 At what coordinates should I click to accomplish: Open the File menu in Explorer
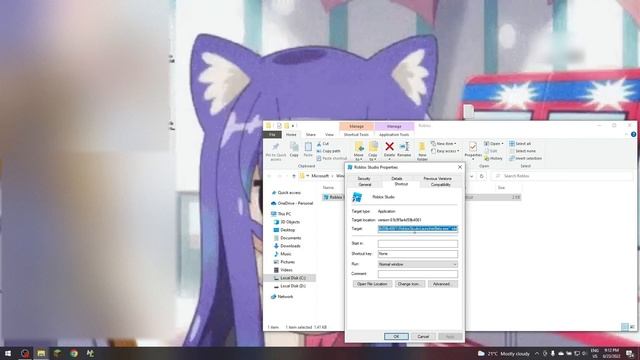click(272, 134)
